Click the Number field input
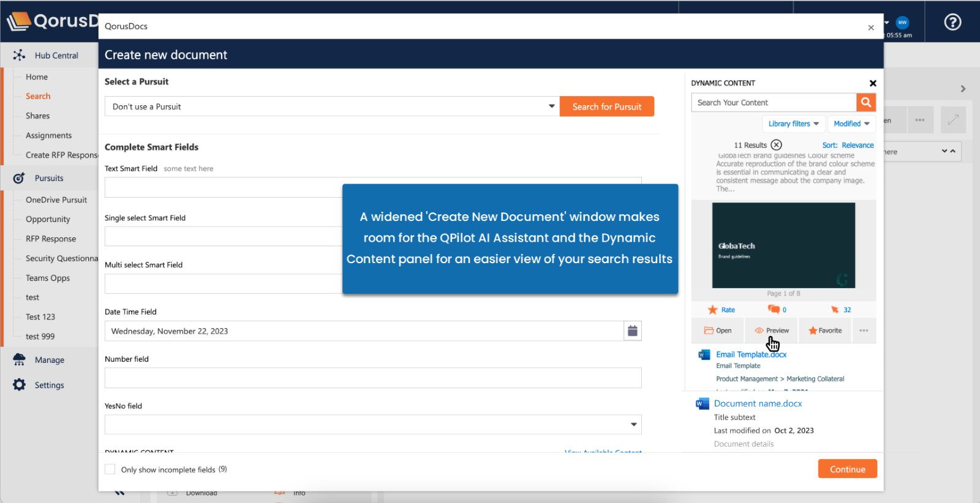This screenshot has width=980, height=503. click(x=373, y=378)
